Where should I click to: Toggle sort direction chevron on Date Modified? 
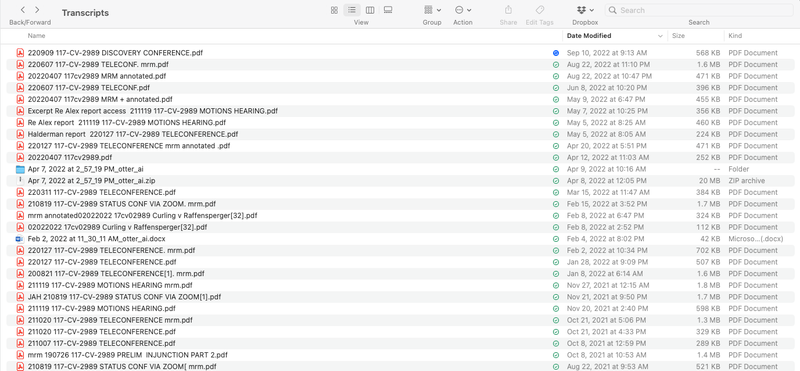(x=660, y=36)
